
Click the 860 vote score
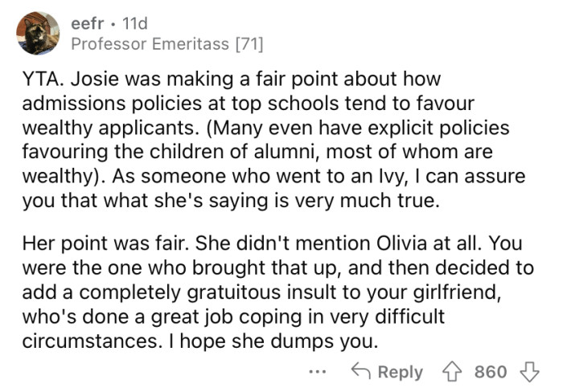pos(491,371)
